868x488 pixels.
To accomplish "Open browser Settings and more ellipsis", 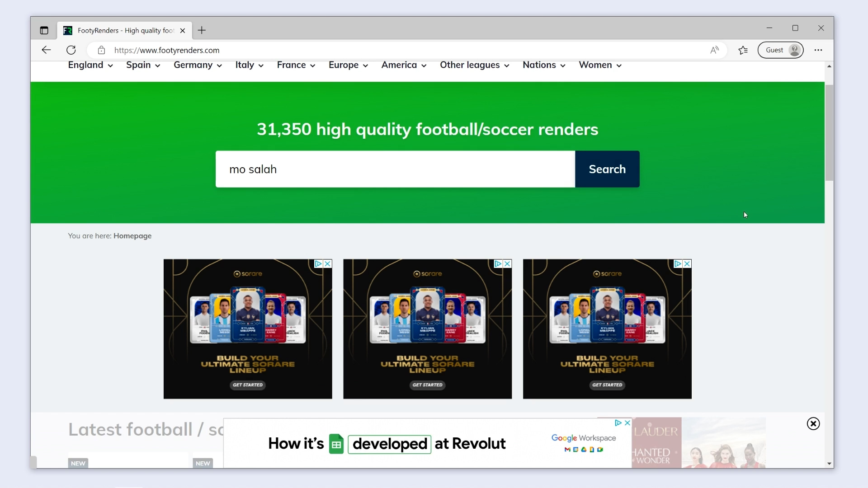I will point(818,50).
